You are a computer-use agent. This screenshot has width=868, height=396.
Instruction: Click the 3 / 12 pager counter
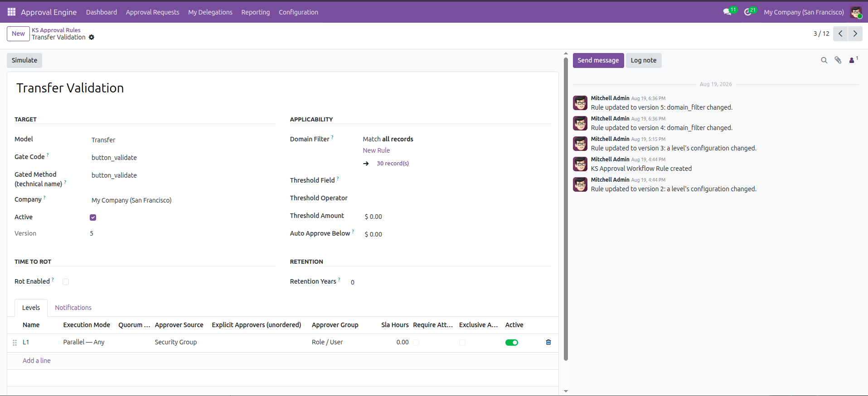[821, 34]
